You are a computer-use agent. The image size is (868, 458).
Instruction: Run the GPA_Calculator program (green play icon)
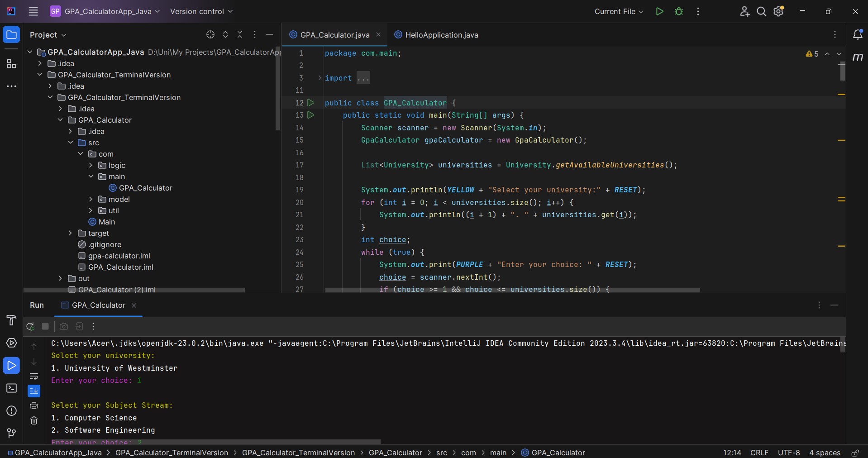(x=659, y=11)
